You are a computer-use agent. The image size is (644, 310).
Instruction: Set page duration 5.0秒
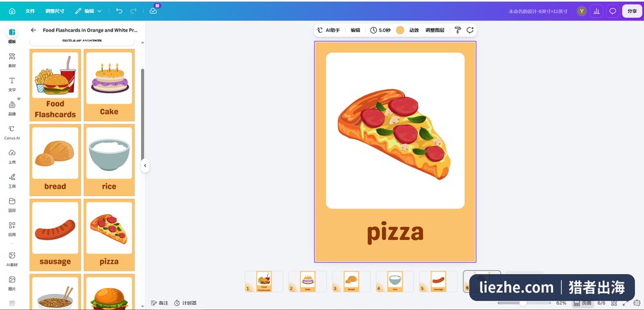(380, 30)
